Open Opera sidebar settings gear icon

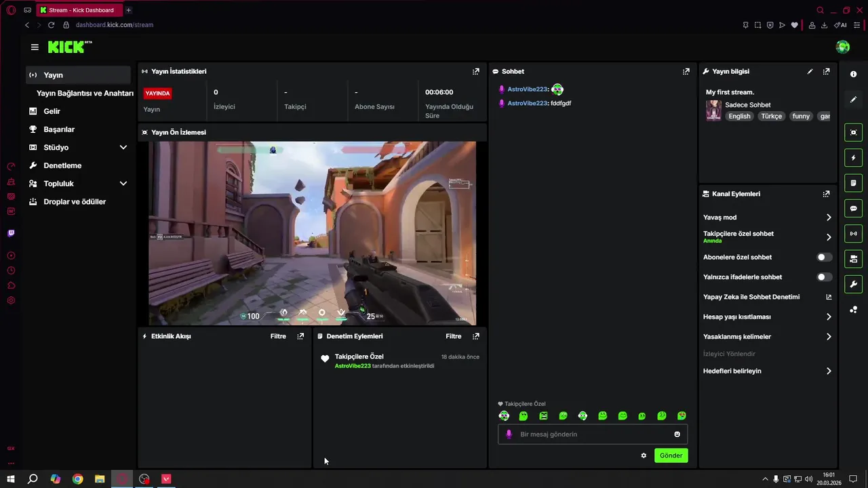click(x=11, y=300)
